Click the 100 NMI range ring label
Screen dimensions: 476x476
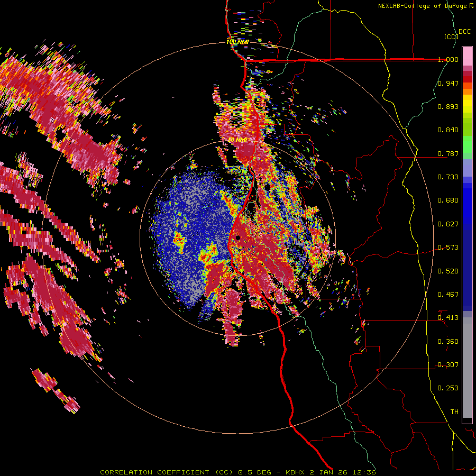click(237, 42)
